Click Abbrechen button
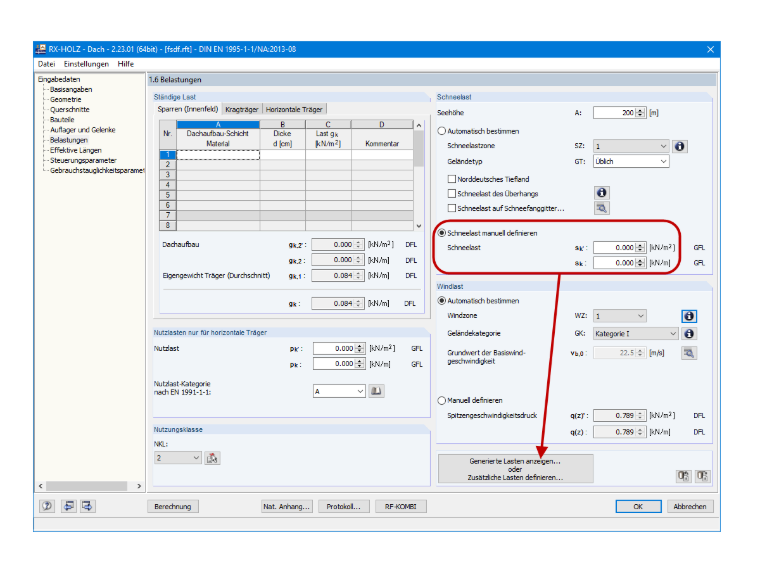The width and height of the screenshot is (760, 570). click(690, 507)
